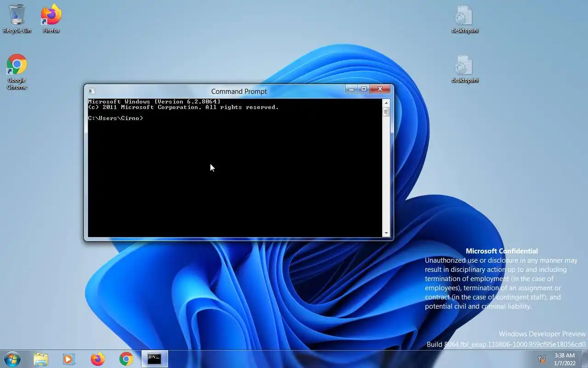Click the Command Prompt scrollbar thumb
588x368 pixels.
pos(386,112)
